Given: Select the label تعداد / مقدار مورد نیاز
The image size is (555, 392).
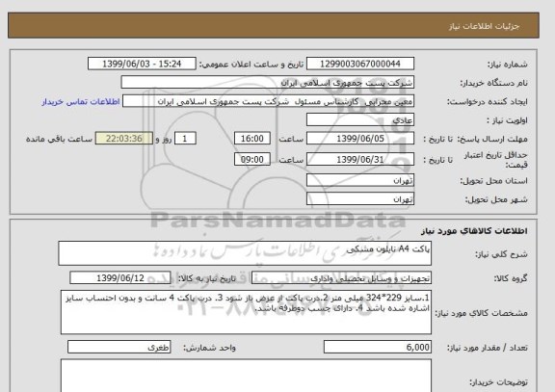Looking at the screenshot, I should pos(487,348).
